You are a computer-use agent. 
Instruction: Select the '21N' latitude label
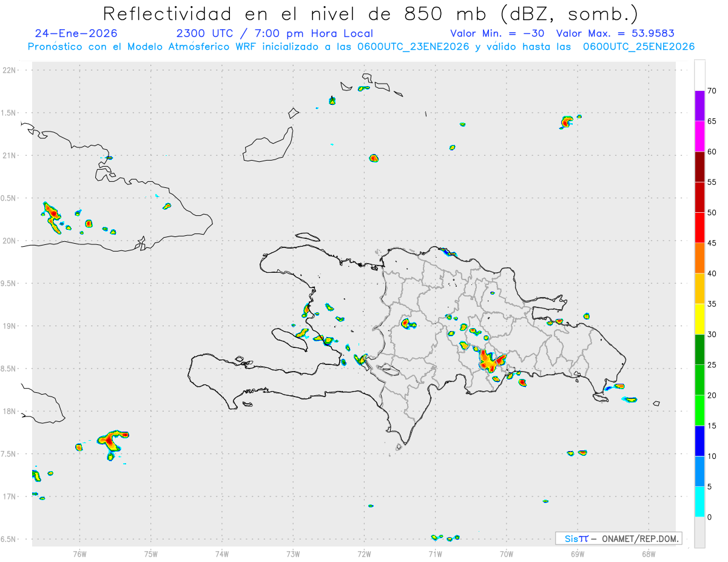[x=10, y=156]
